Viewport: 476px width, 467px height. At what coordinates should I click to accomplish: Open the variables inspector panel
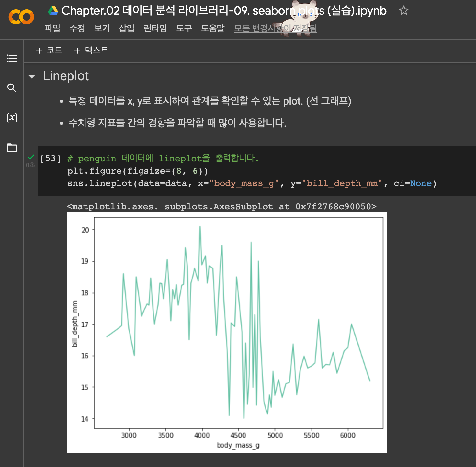pyautogui.click(x=12, y=117)
